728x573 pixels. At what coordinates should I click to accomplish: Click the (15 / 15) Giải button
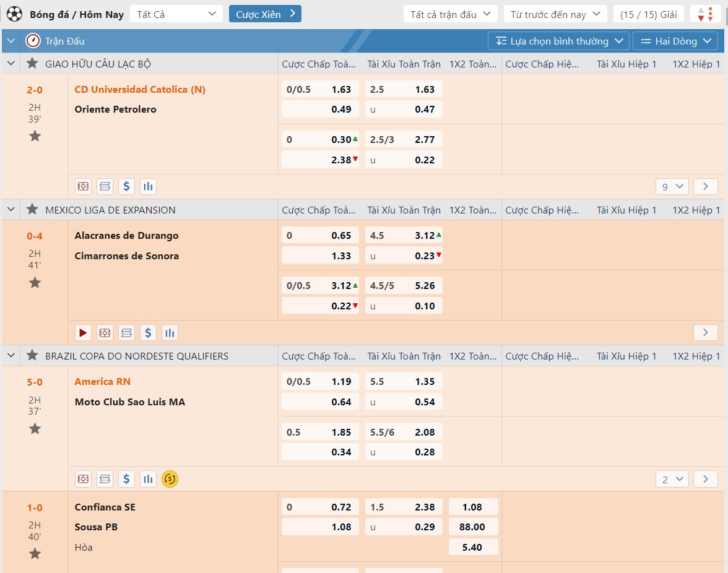[x=649, y=14]
